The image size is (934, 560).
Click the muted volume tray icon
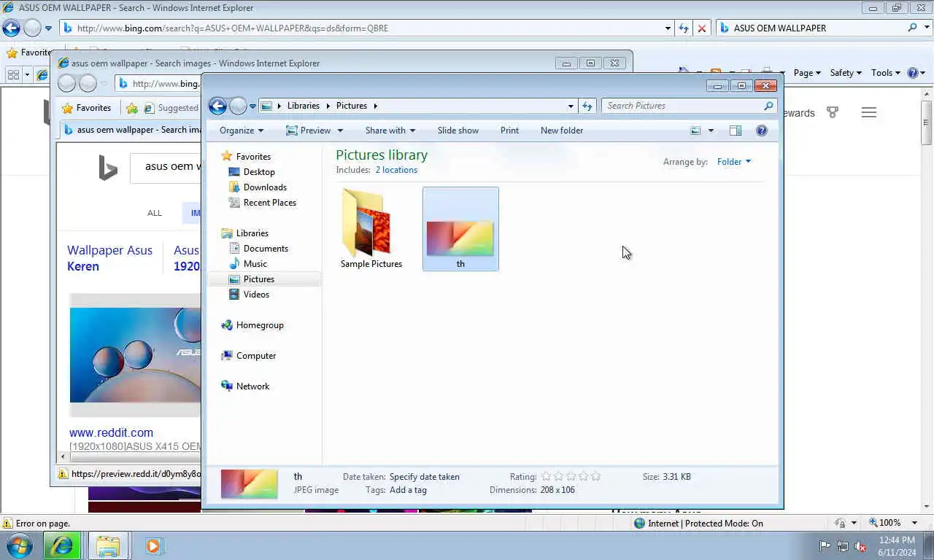[860, 546]
